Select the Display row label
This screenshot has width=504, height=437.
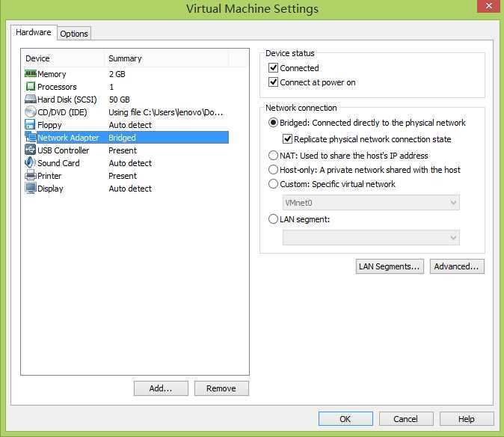point(50,189)
